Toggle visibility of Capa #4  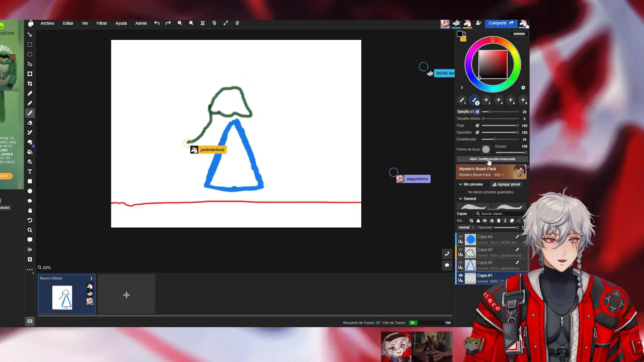click(460, 237)
